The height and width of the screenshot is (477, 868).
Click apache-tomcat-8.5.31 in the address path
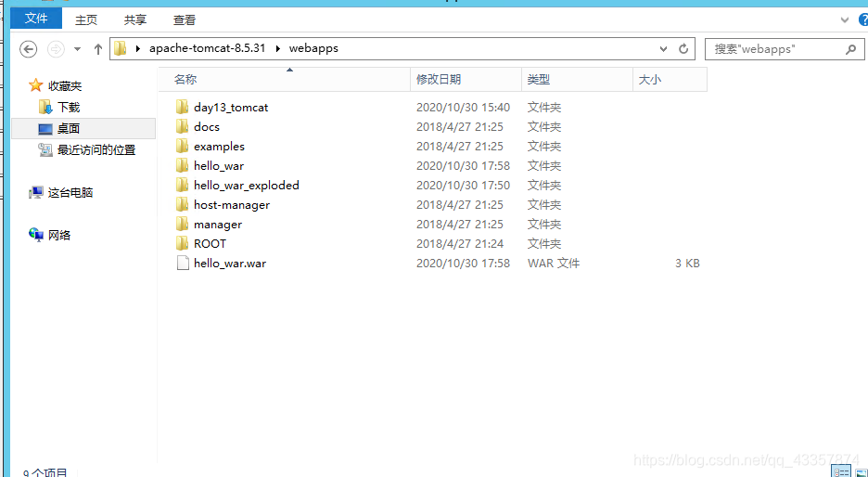tap(208, 48)
